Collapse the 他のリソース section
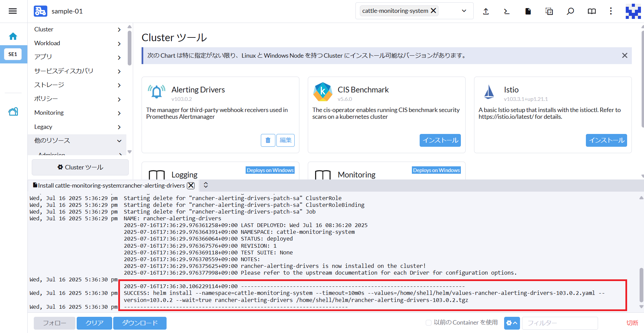The image size is (644, 333). coord(119,141)
